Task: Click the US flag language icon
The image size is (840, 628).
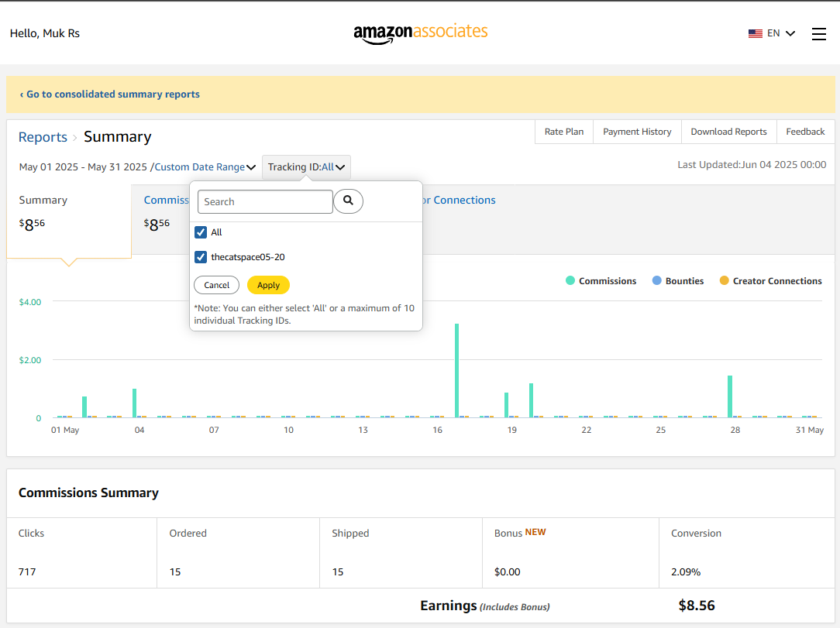Action: pyautogui.click(x=756, y=34)
